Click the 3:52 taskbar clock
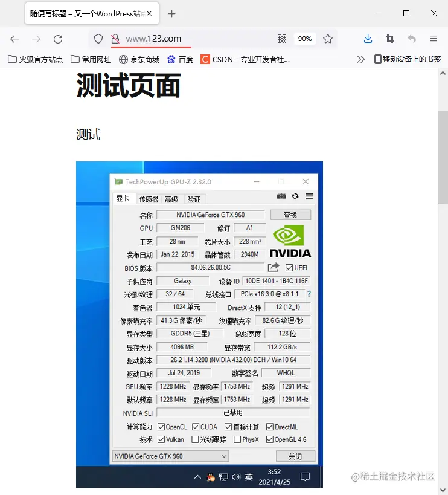Screen dimensions: 448x495 point(275,477)
